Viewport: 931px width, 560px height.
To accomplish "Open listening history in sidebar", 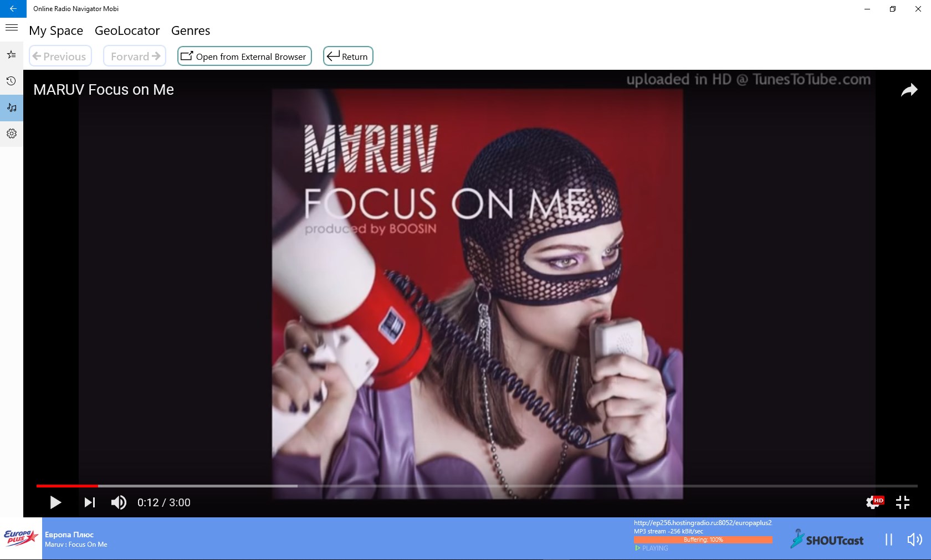I will 12,81.
